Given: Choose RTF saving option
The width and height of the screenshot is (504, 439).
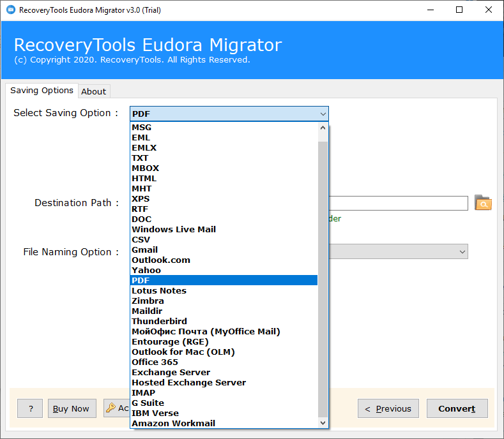Looking at the screenshot, I should (224, 209).
